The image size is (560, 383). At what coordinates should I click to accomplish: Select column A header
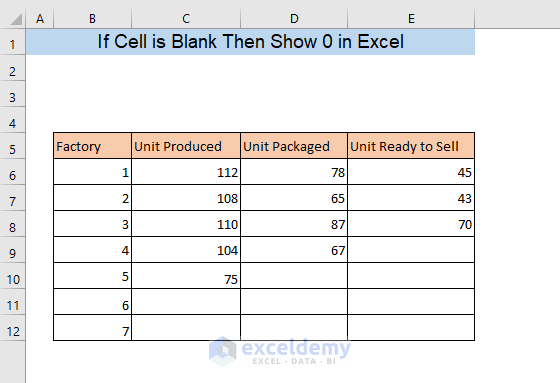pos(40,19)
